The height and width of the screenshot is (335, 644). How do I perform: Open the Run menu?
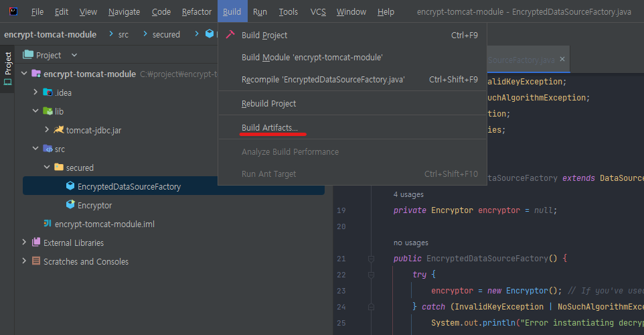pos(260,12)
